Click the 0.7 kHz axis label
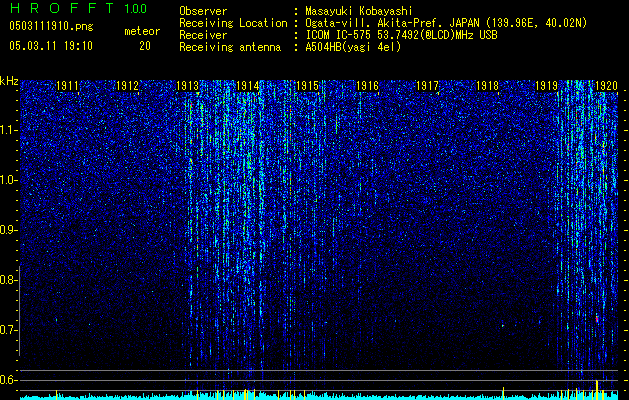The image size is (629, 400). pyautogui.click(x=8, y=330)
